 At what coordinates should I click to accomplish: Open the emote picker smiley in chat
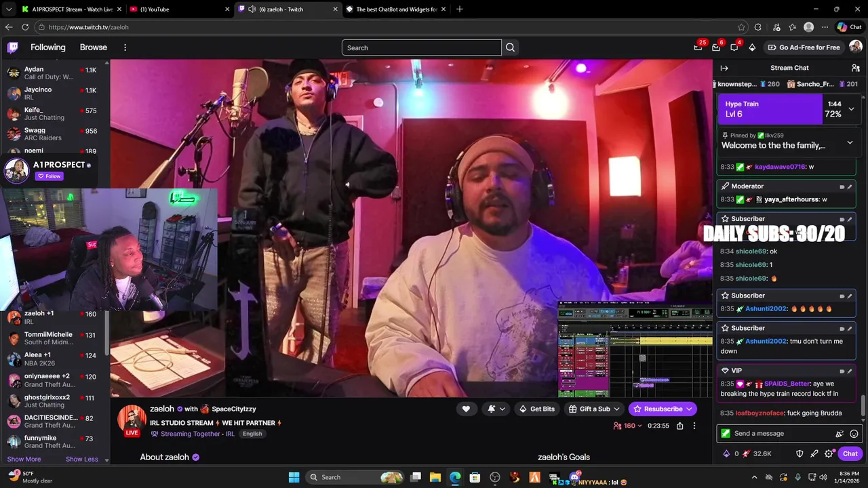[854, 434]
